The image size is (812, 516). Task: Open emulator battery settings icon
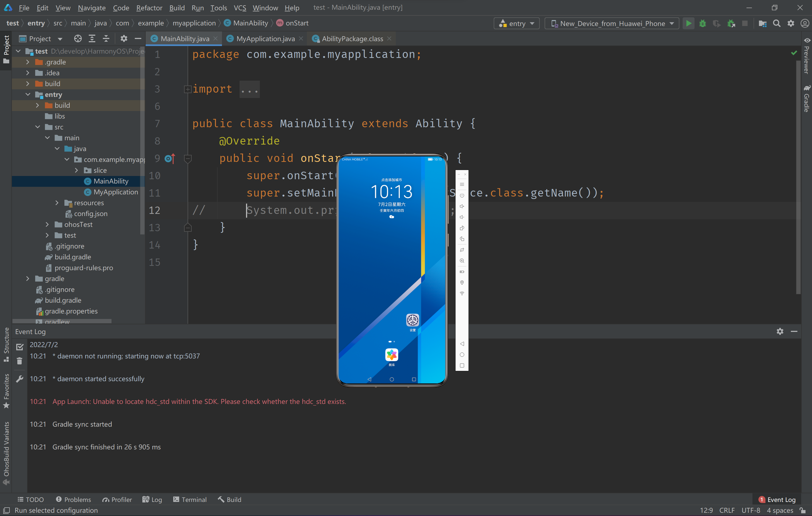click(x=462, y=272)
